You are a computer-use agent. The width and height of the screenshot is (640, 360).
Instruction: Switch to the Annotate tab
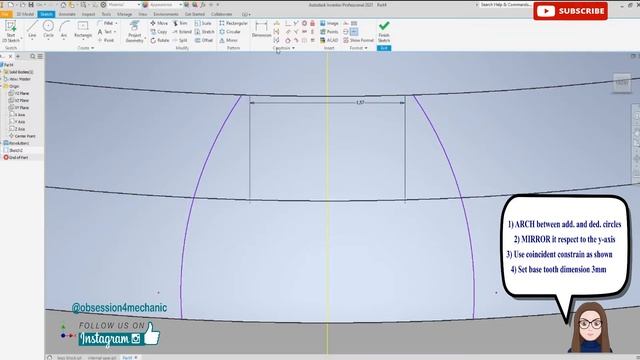[x=67, y=14]
